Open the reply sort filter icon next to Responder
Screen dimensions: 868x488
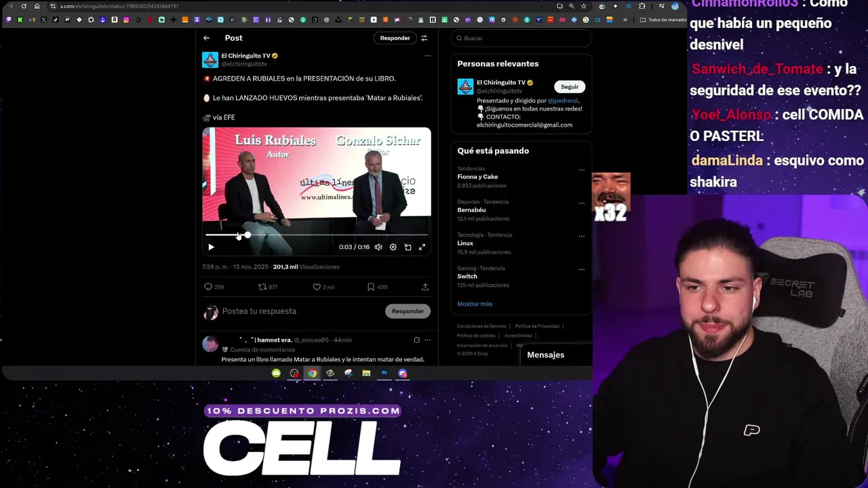point(424,38)
